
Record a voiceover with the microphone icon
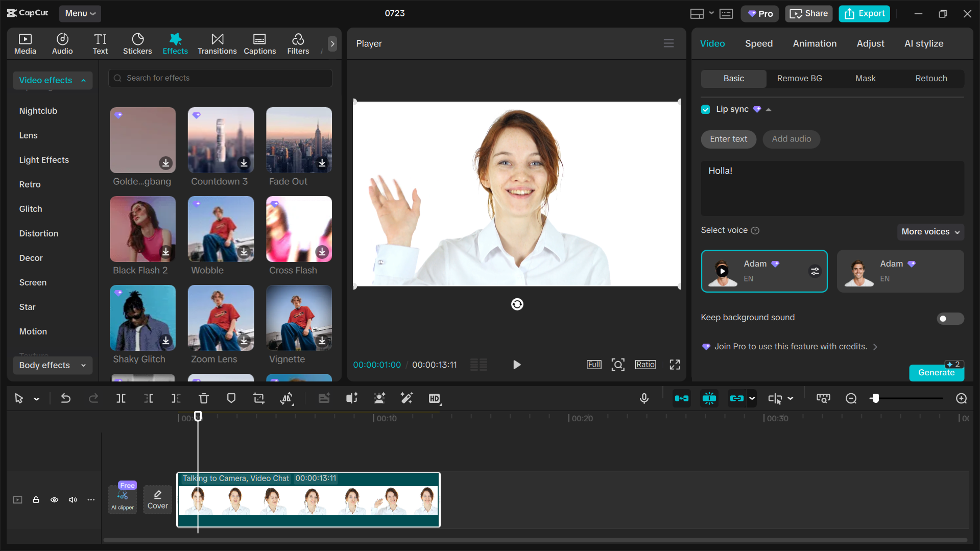(644, 398)
